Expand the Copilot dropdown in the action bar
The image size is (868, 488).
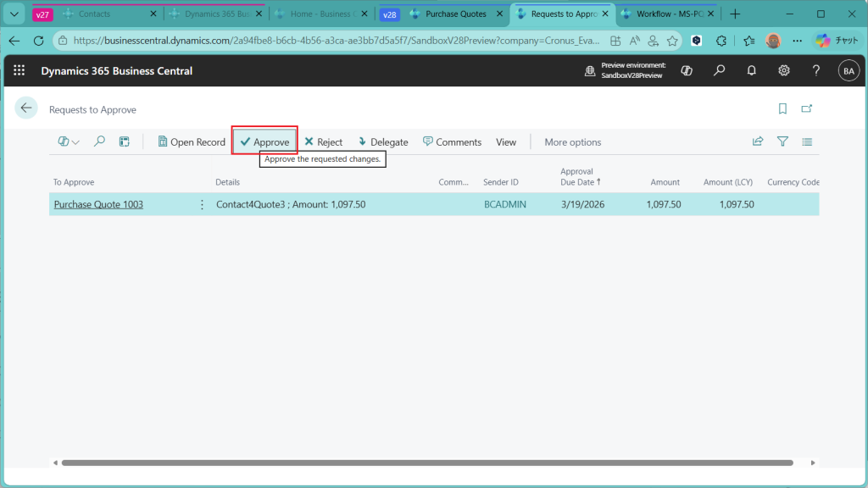(x=69, y=141)
